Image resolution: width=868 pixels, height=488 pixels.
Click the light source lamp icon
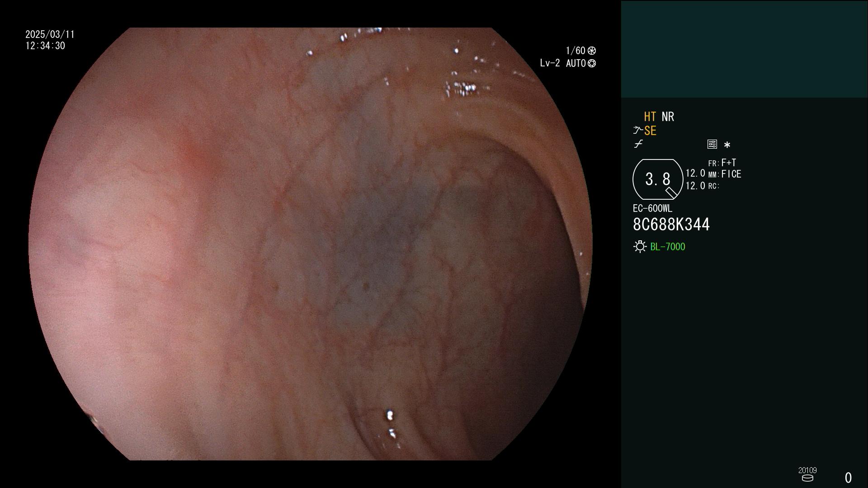(640, 247)
